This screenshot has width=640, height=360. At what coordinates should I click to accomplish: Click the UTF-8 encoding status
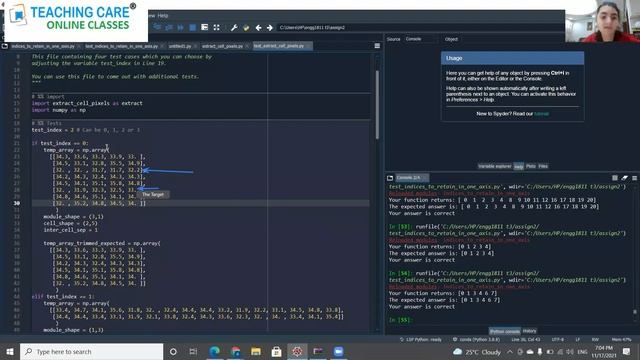pyautogui.click(x=558, y=340)
